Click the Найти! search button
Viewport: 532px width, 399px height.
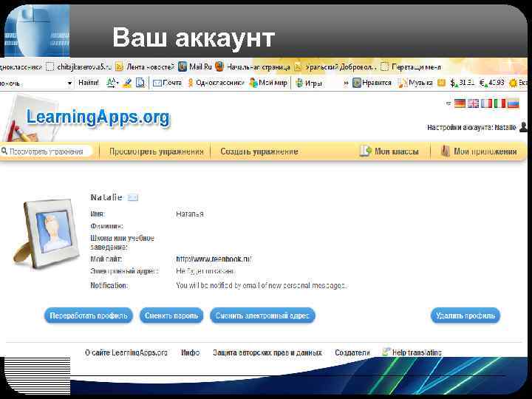point(89,83)
